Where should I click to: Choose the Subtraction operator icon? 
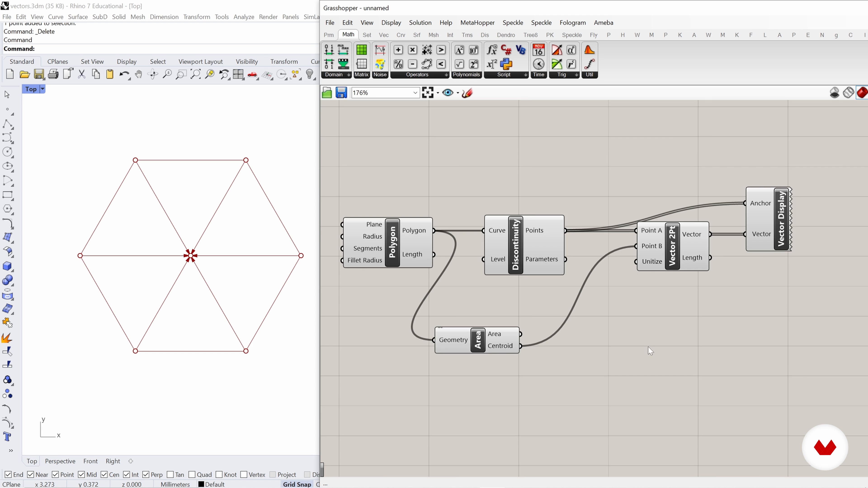413,64
